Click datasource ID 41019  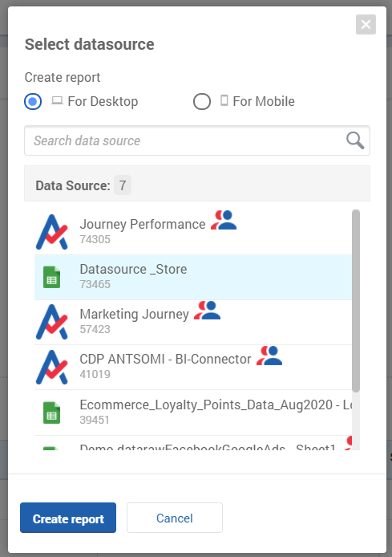point(95,374)
